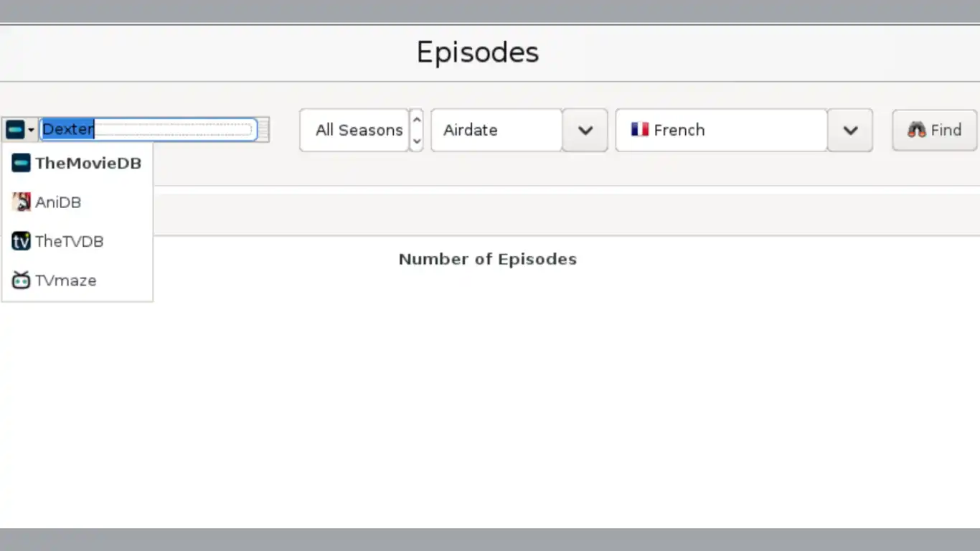Open the datasource selector beside the search field
The image size is (980, 551).
coord(20,130)
